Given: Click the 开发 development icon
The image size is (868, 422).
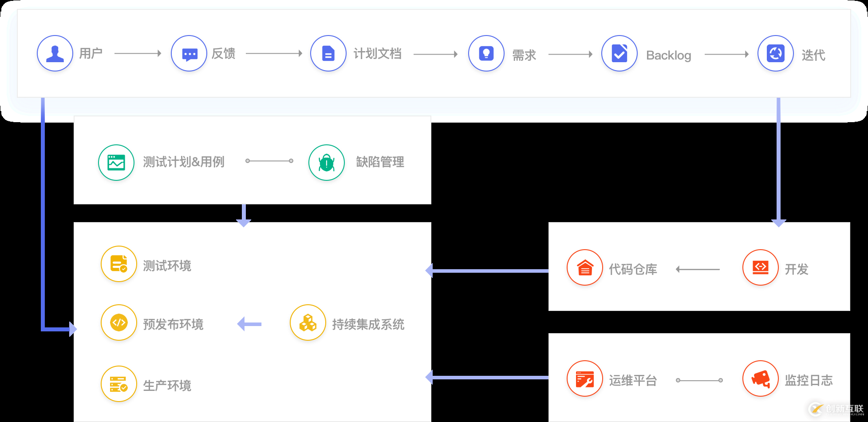Looking at the screenshot, I should point(760,267).
